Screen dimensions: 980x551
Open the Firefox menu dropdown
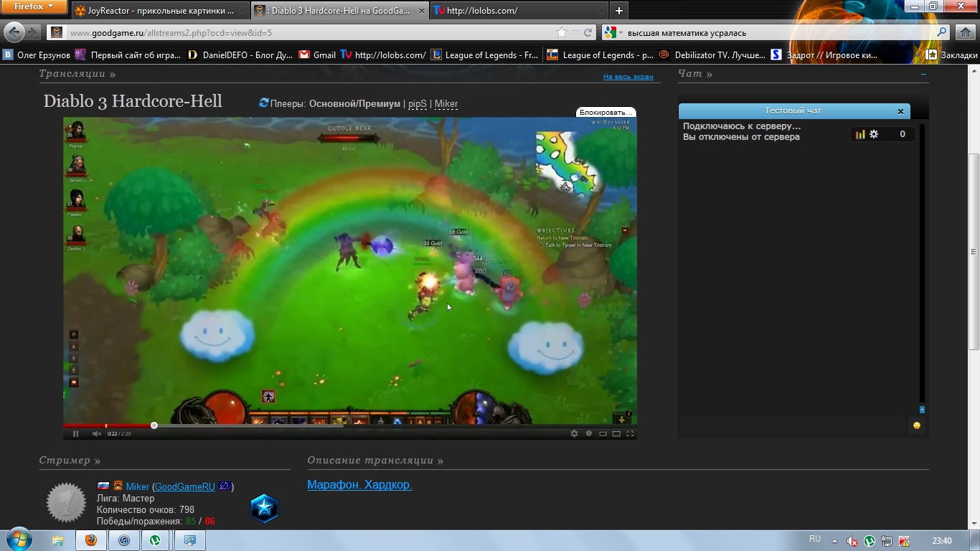34,6
